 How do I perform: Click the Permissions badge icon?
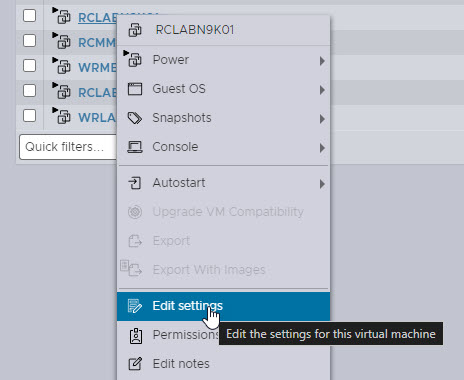tap(135, 335)
